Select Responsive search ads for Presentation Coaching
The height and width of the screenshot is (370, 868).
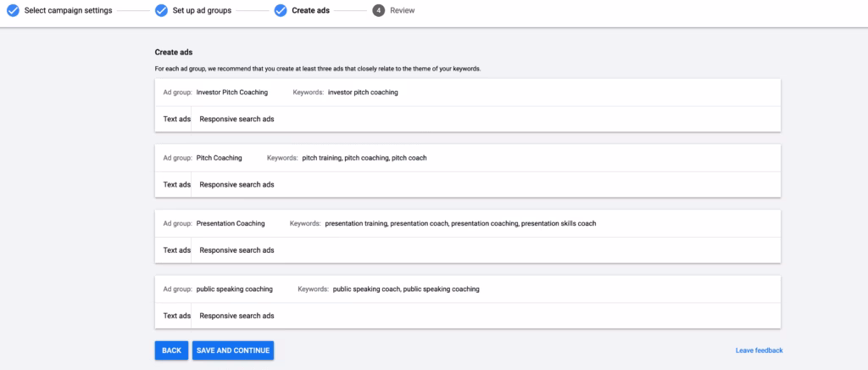point(236,250)
